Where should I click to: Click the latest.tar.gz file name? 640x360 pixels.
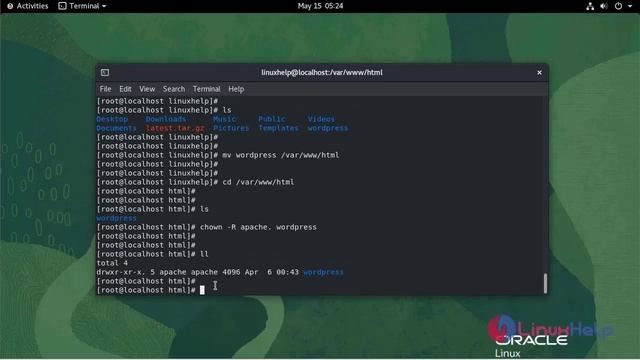(175, 128)
